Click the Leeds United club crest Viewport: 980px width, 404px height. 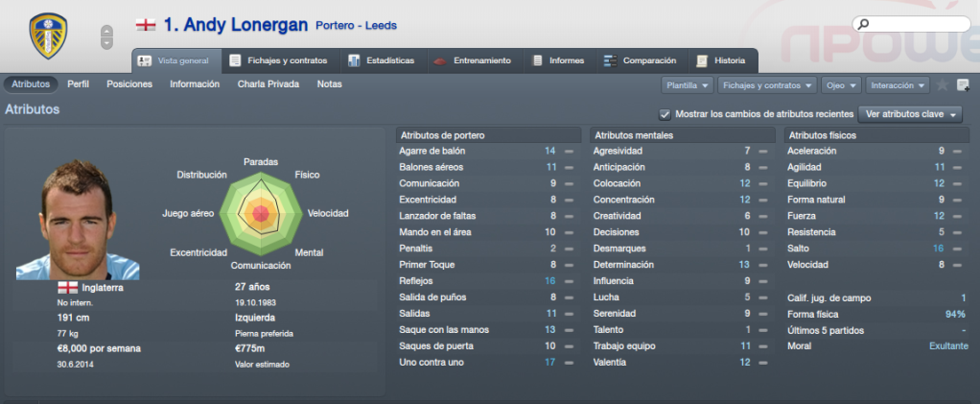coord(48,36)
